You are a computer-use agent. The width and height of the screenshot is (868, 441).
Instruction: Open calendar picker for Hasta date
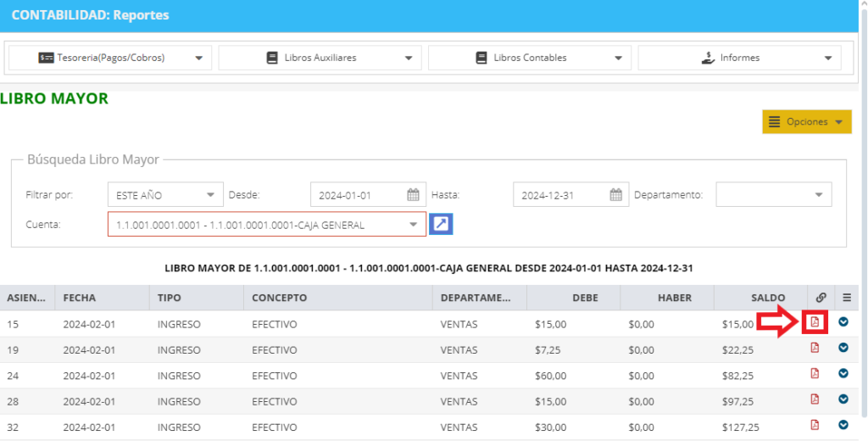coord(615,194)
